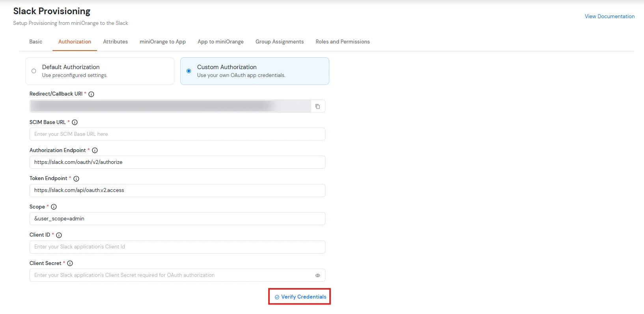Open the View Documentation link
Viewport: 644px width, 314px height.
[x=610, y=16]
